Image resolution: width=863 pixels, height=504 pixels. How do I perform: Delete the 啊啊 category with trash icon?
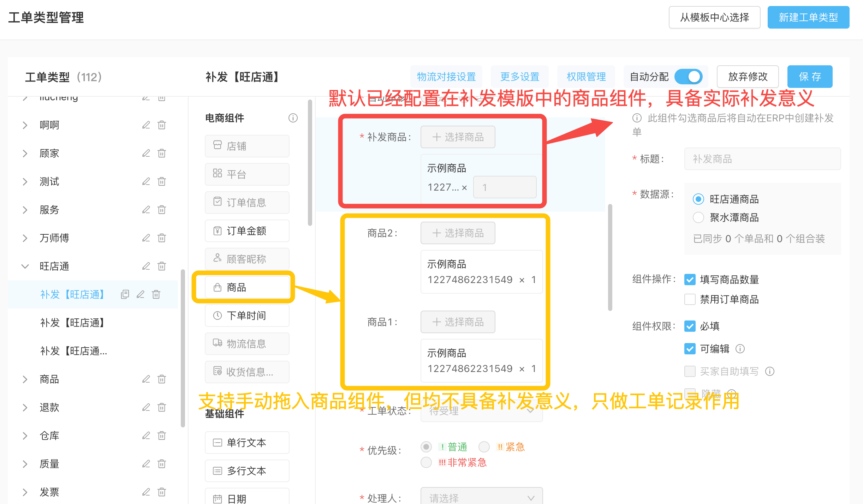tap(162, 125)
